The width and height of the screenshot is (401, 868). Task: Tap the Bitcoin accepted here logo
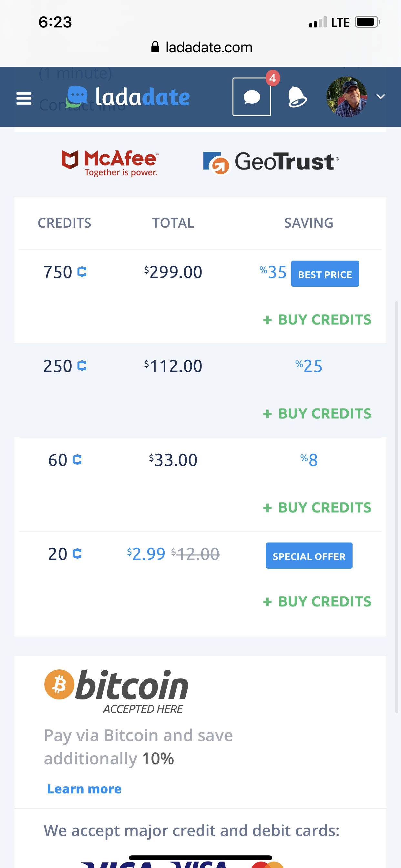116,691
